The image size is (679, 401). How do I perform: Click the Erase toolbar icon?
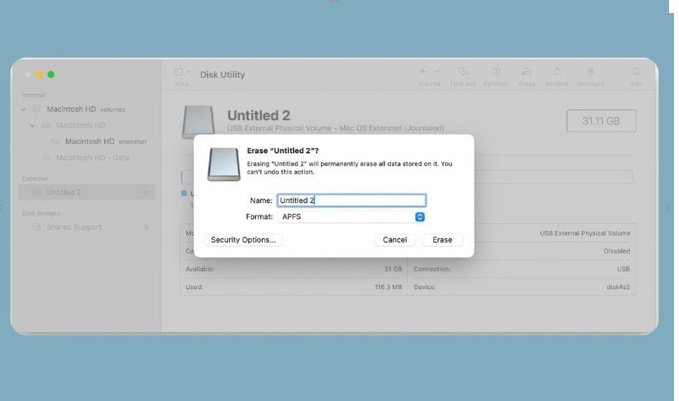coord(526,74)
